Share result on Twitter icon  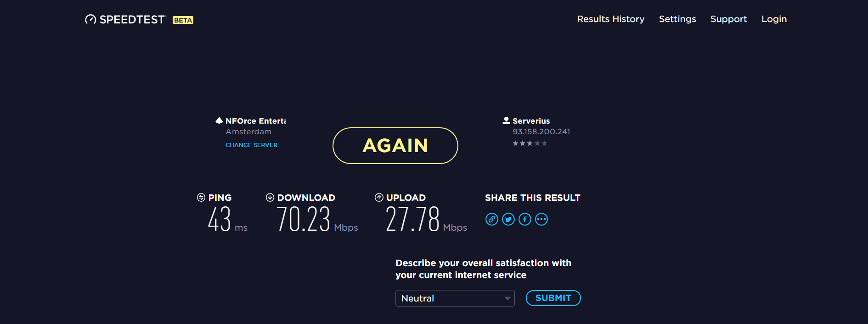tap(508, 219)
